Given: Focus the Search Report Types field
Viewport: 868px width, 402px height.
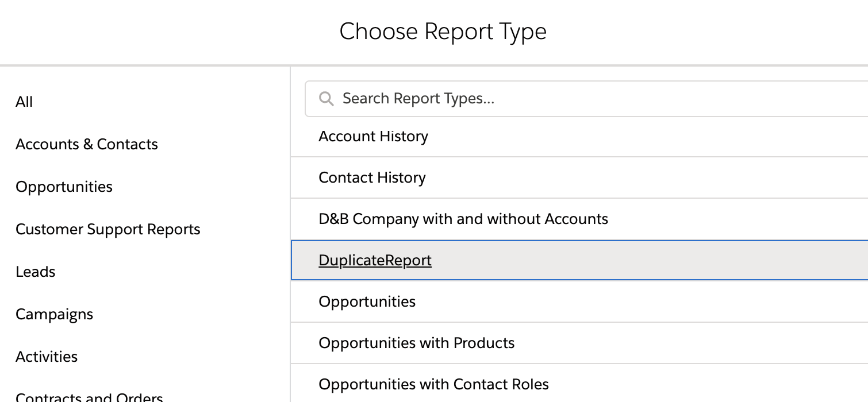Looking at the screenshot, I should (x=575, y=99).
